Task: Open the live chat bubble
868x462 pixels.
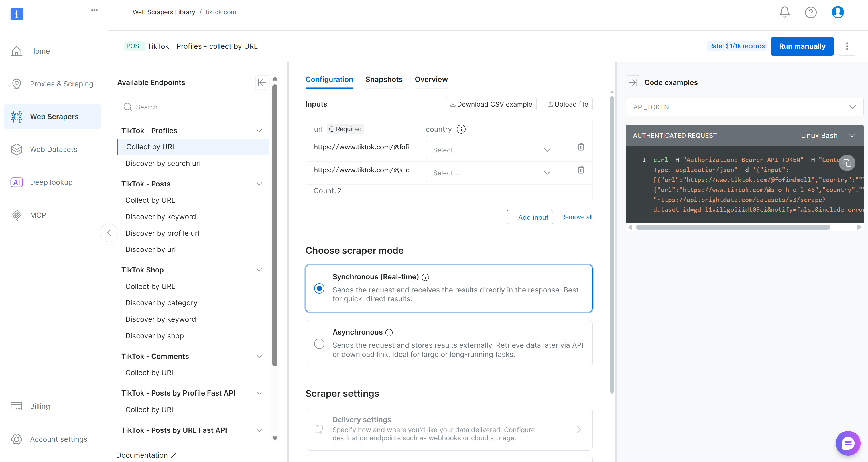Action: pos(847,443)
